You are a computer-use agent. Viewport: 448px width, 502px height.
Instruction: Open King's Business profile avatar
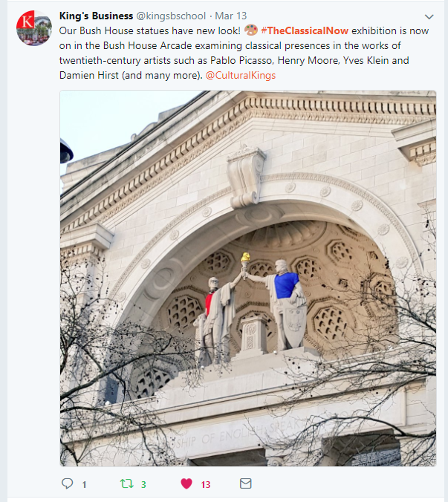[34, 28]
